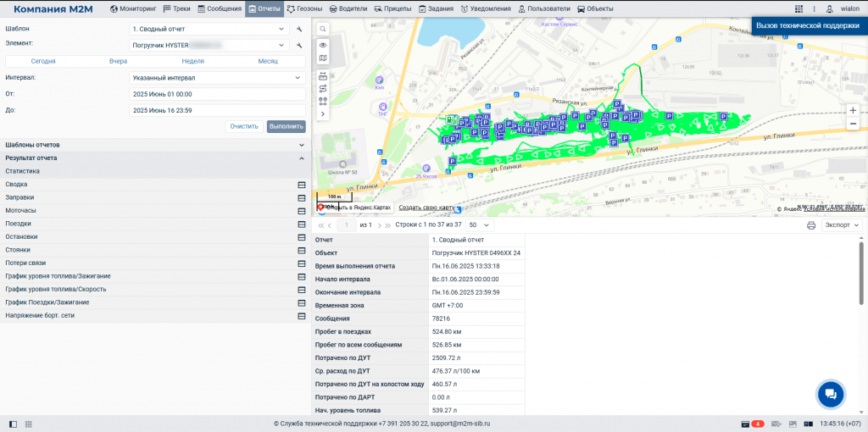868x432 pixels.
Task: Open the Сообщения menu tab
Action: point(220,8)
